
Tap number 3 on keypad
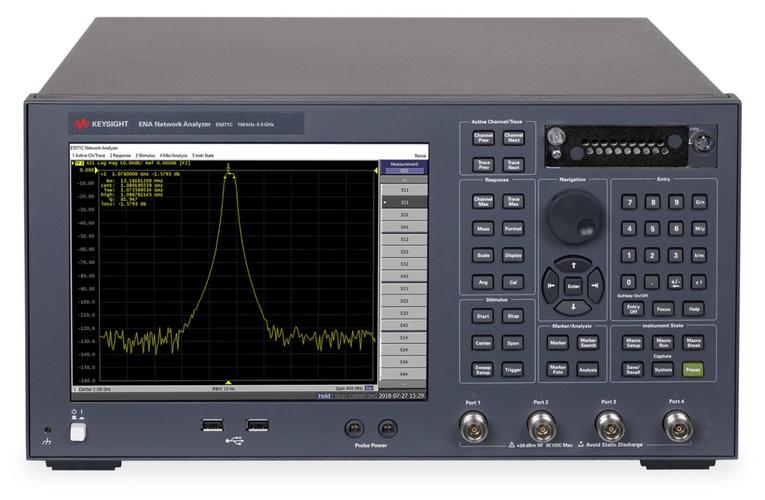click(676, 255)
